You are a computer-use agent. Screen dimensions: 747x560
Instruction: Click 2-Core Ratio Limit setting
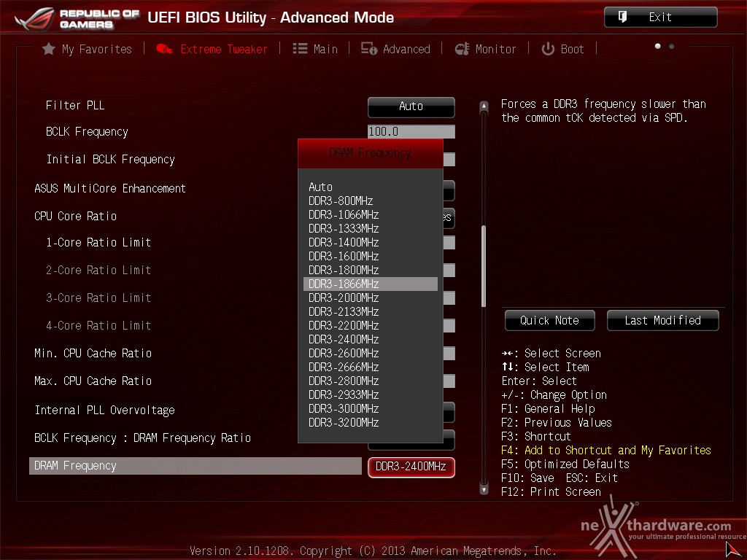[98, 270]
